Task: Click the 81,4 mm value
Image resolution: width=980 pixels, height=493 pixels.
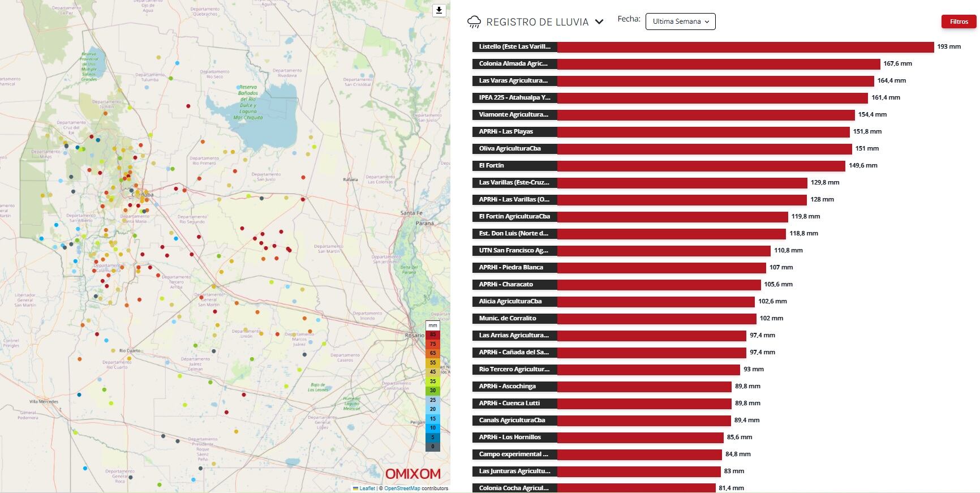Action: click(732, 488)
